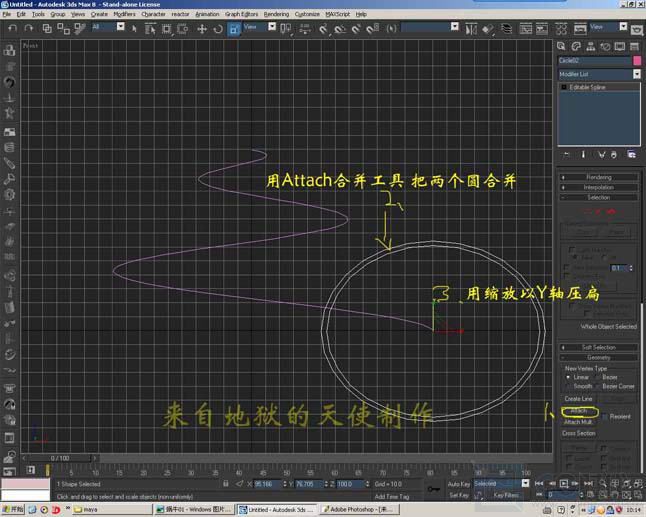Click the Attach Mult. button

click(579, 422)
